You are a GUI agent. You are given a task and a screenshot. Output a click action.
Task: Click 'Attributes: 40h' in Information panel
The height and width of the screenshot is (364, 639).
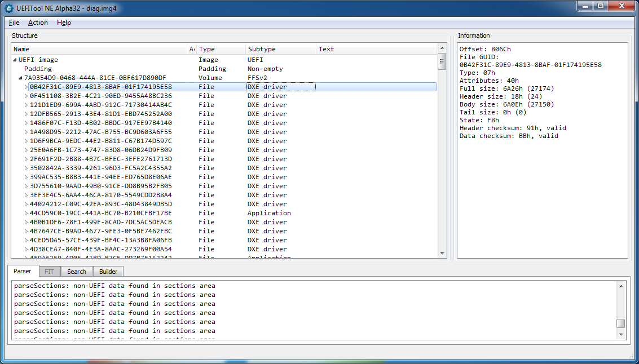pyautogui.click(x=489, y=81)
